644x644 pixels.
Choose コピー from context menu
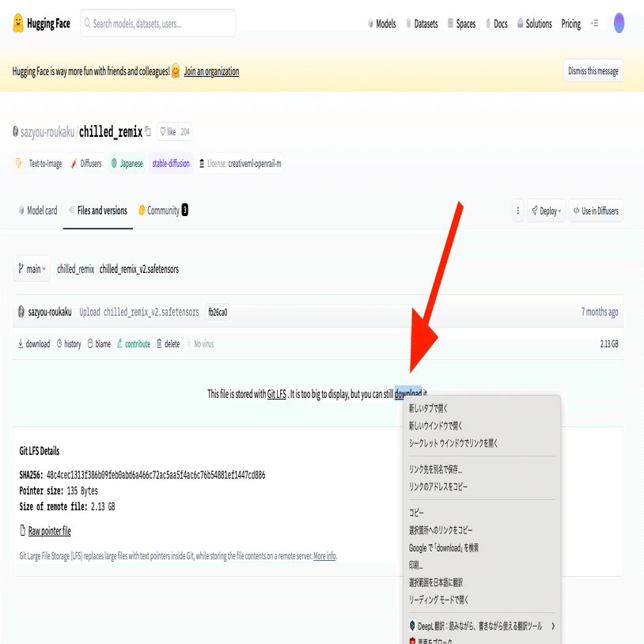482,513
